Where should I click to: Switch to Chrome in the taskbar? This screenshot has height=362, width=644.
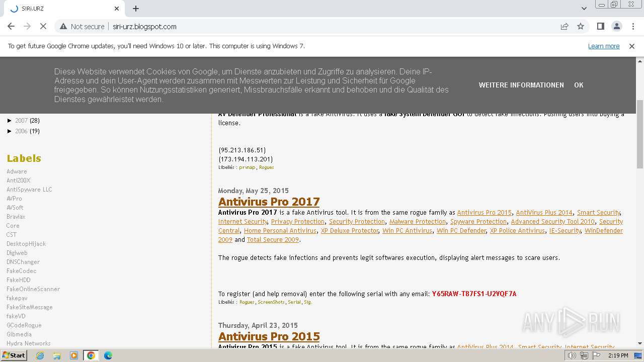[x=91, y=355]
